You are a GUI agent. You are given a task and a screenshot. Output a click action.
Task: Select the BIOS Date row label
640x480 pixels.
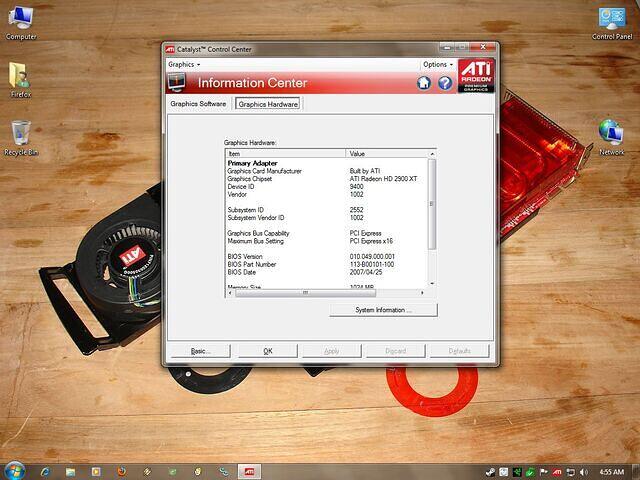coord(242,272)
